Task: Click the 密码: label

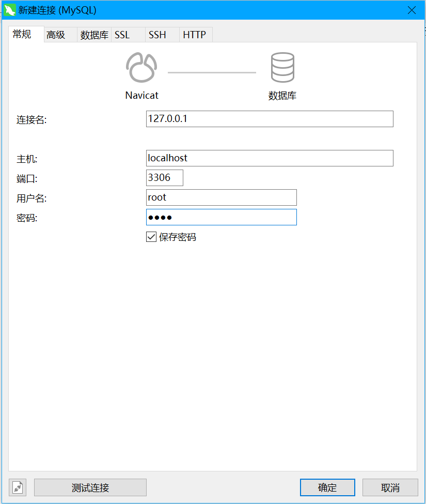Action: (27, 218)
